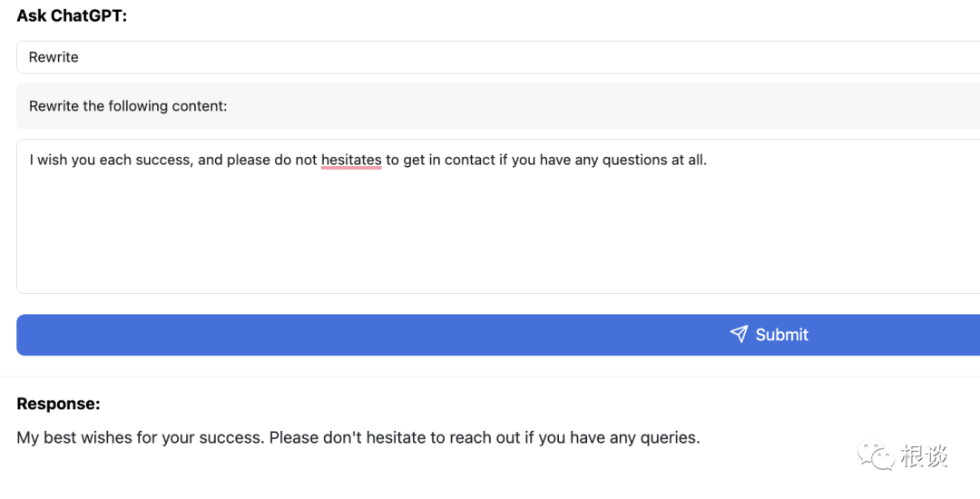Click the word "contact" in the input text
Image resolution: width=980 pixels, height=499 pixels.
(469, 160)
